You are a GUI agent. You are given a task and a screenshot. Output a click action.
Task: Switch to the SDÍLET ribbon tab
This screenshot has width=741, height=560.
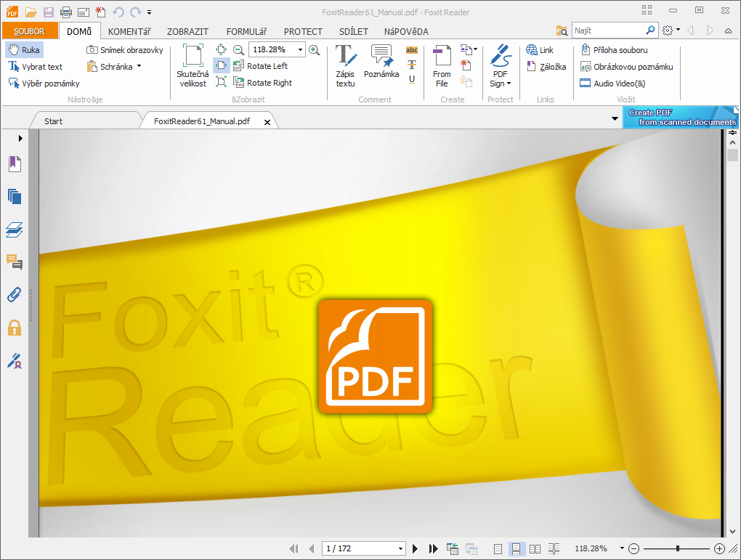(x=354, y=31)
